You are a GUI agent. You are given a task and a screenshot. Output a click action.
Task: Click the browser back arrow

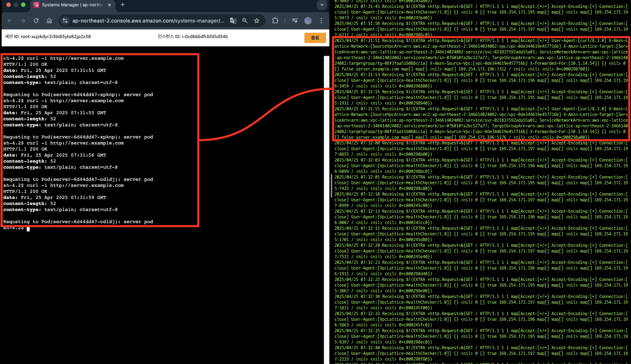tap(10, 21)
